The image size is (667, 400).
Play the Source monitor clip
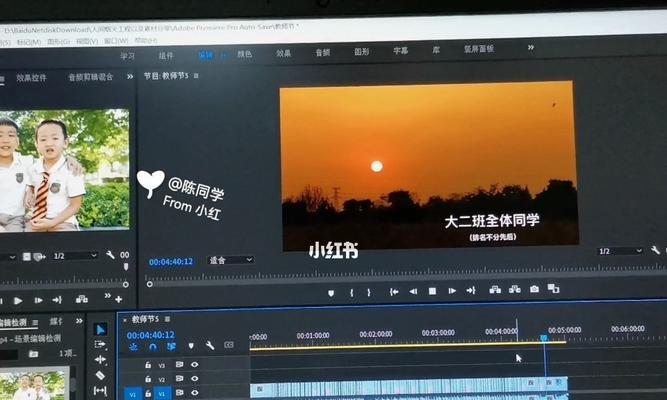coord(18,301)
